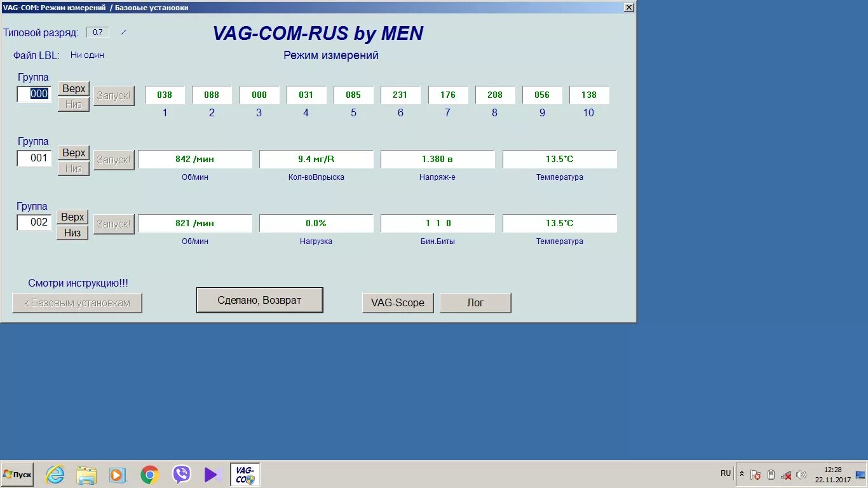This screenshot has width=868, height=488.
Task: Click the 821 /мин RPM value
Action: [195, 223]
